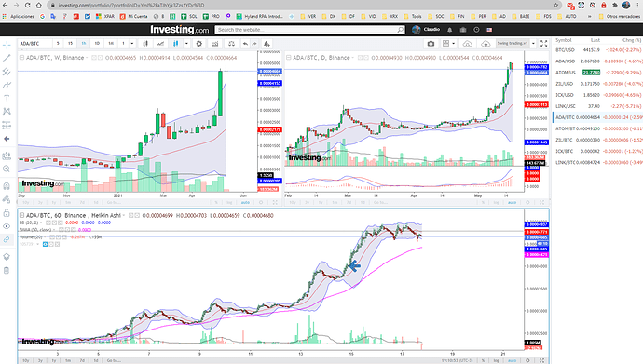Click the undo arrow in chart toolbar
The height and width of the screenshot is (364, 643).
(245, 44)
